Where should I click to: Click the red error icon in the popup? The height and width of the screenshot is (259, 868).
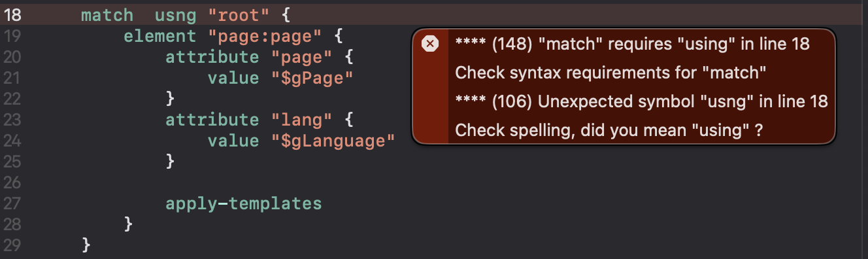[x=429, y=44]
